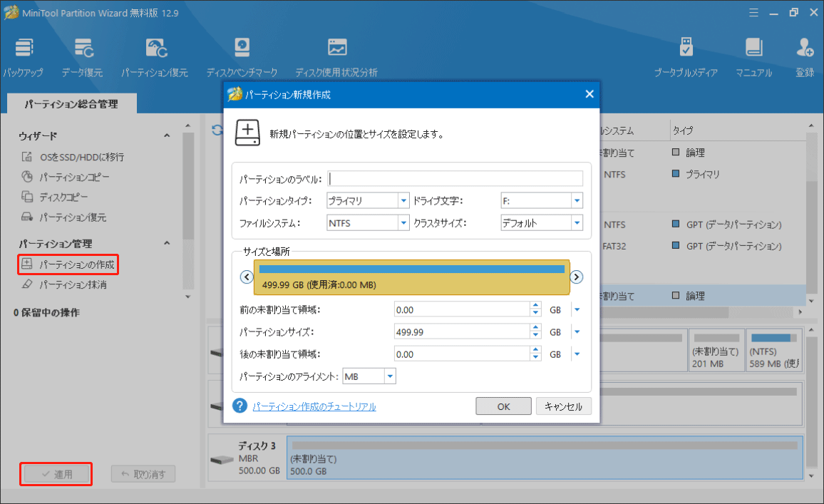Change unit for パーティションサイズ

point(577,331)
